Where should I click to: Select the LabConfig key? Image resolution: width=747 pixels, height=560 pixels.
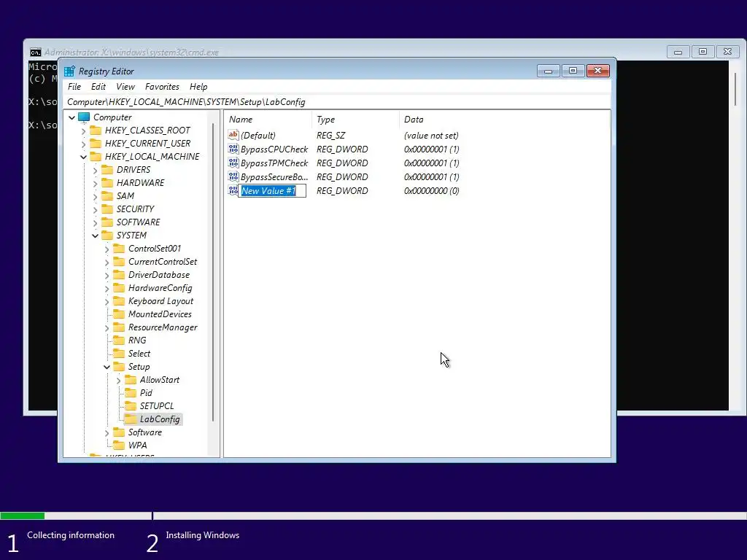pyautogui.click(x=160, y=419)
